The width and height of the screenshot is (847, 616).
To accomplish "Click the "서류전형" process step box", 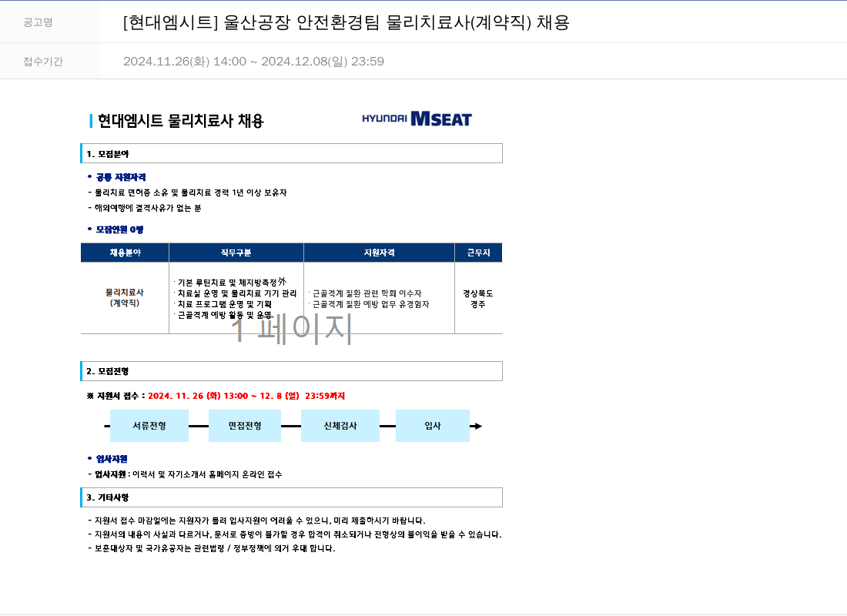I will click(x=149, y=426).
